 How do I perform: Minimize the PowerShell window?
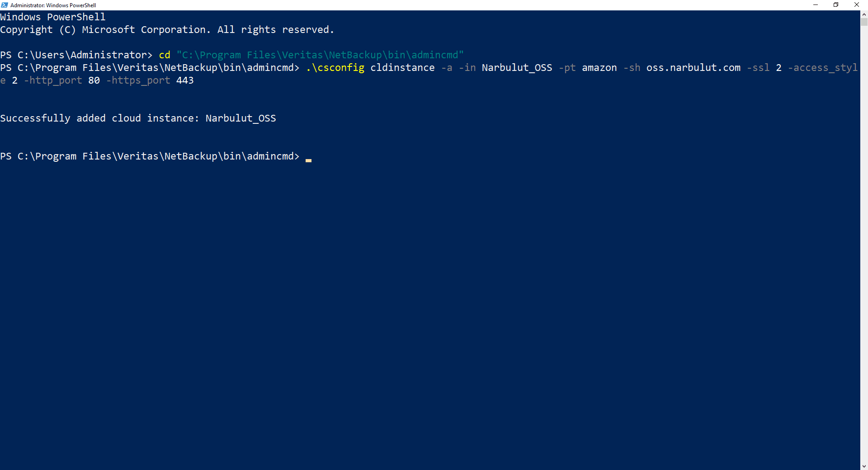pos(816,5)
